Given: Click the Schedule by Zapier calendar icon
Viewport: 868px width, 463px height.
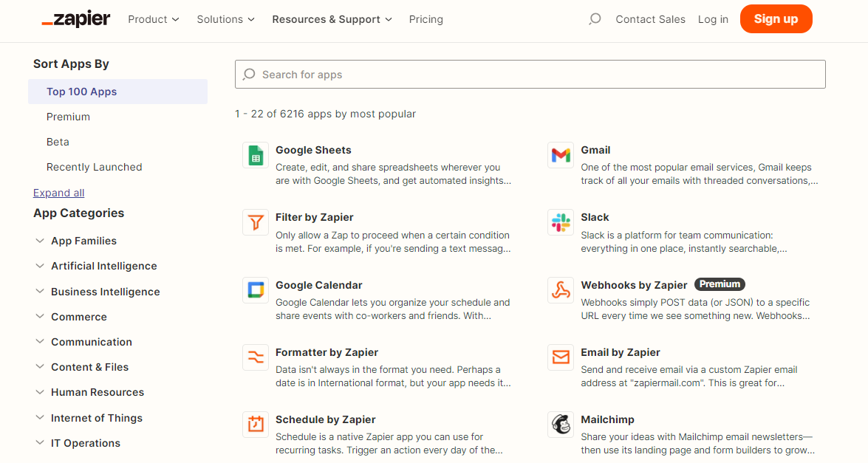Looking at the screenshot, I should pyautogui.click(x=256, y=425).
